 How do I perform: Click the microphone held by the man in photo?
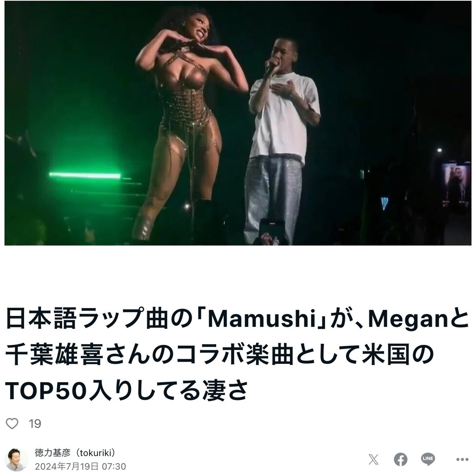tap(270, 68)
